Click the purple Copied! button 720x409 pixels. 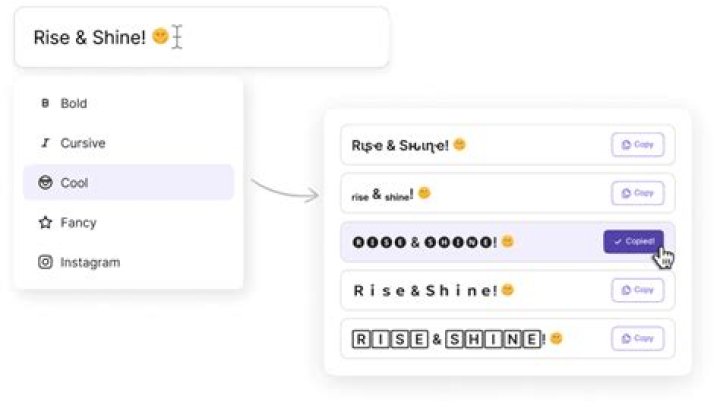pos(633,241)
